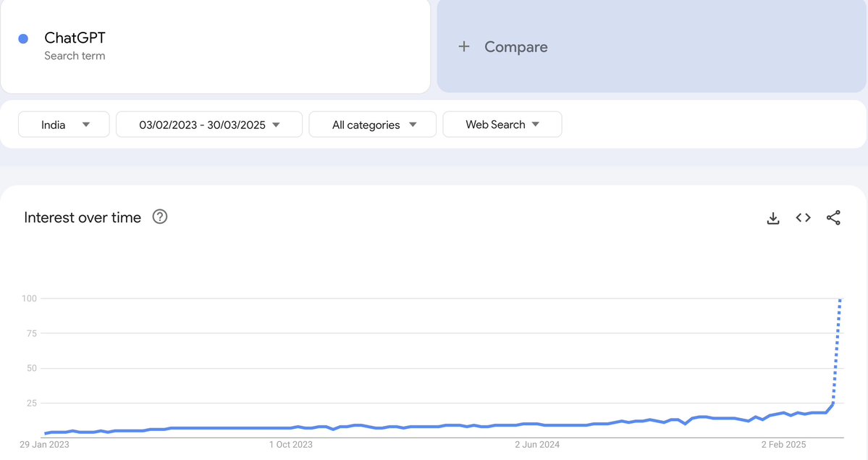Edit the ChatGPT search term
Image resolution: width=868 pixels, height=460 pixels.
[x=75, y=38]
